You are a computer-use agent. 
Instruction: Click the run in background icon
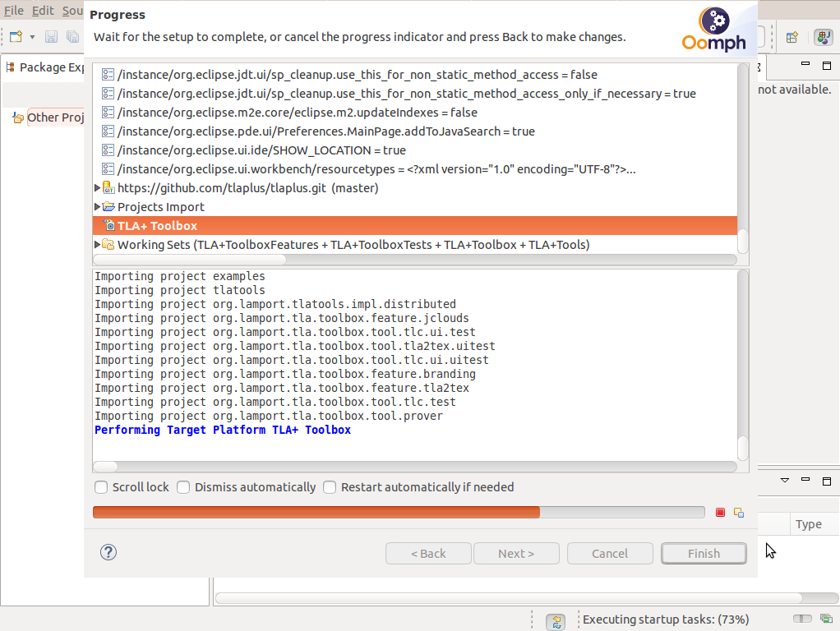739,513
